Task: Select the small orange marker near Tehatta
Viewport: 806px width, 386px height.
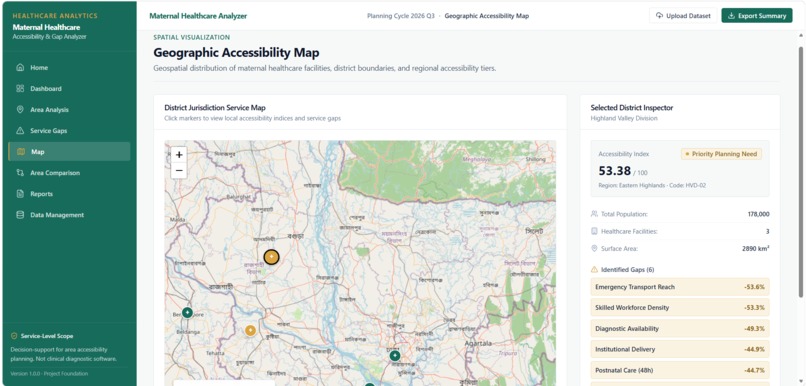Action: [250, 330]
